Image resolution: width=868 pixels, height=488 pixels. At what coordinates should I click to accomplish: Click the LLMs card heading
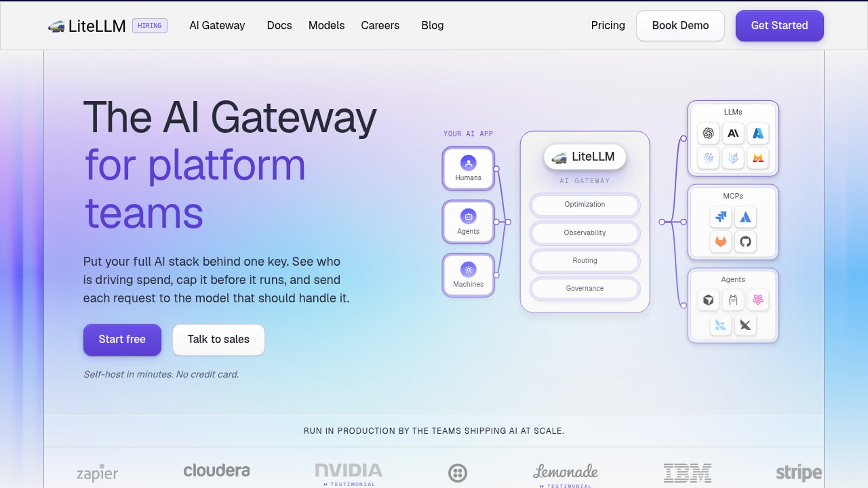click(x=733, y=112)
